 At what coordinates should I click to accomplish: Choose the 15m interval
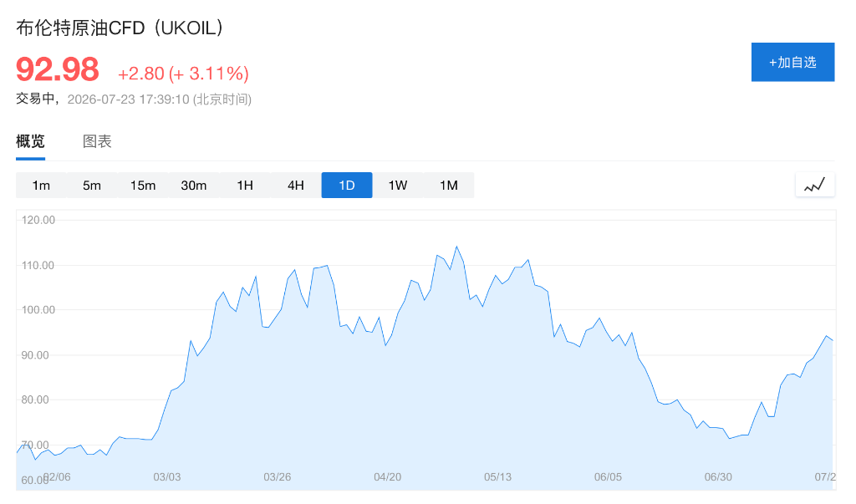coord(143,185)
